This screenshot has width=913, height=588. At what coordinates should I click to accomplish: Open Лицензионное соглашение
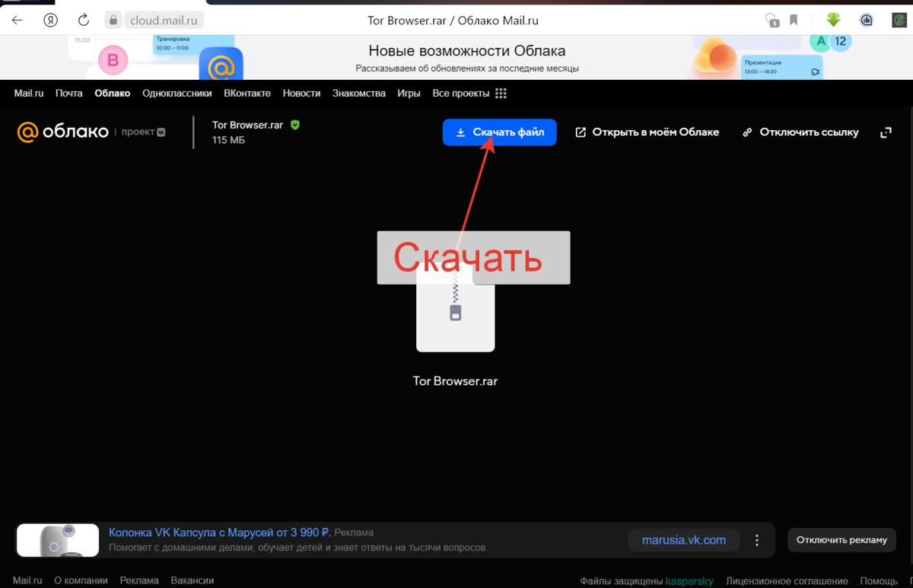point(787,581)
